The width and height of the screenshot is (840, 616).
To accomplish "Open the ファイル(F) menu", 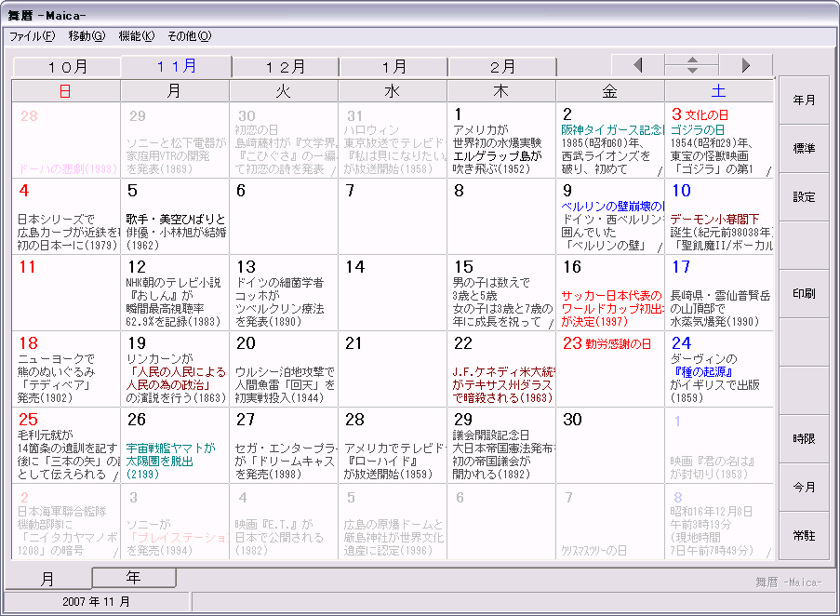I will (33, 36).
